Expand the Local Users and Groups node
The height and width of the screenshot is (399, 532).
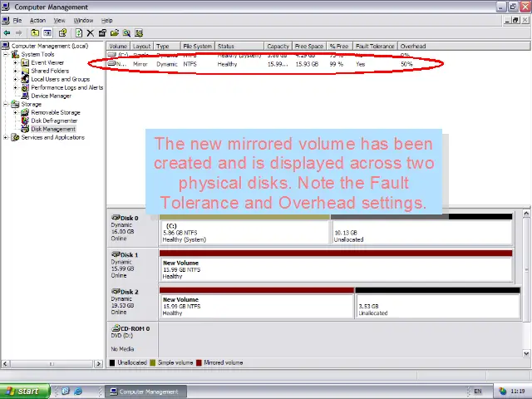tap(15, 79)
